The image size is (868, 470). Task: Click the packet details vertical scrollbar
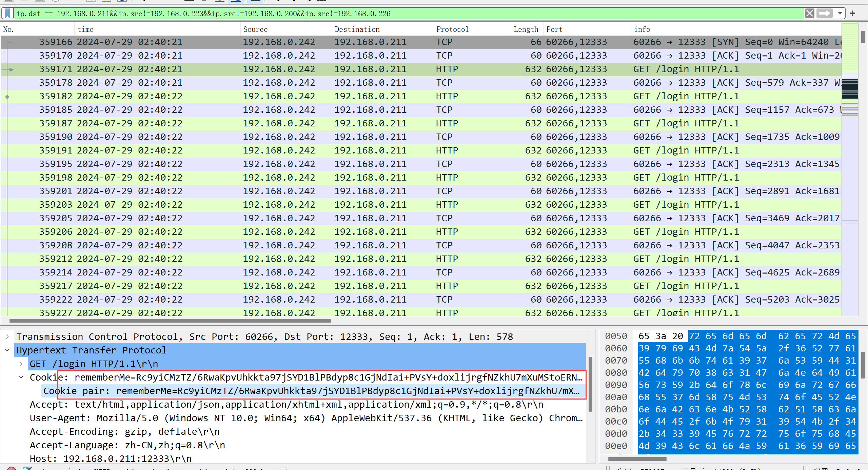coord(590,384)
